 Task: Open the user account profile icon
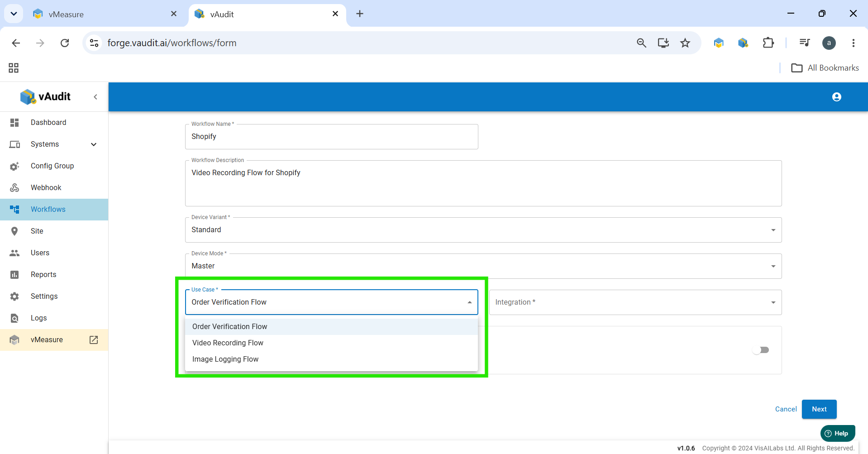(837, 97)
